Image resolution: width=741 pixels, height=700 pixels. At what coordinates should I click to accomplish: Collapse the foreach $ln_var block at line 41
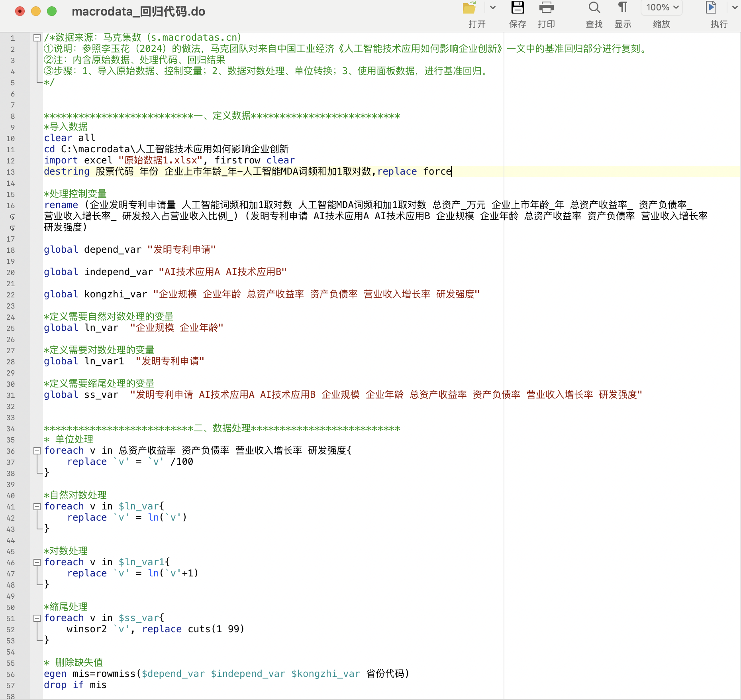37,507
